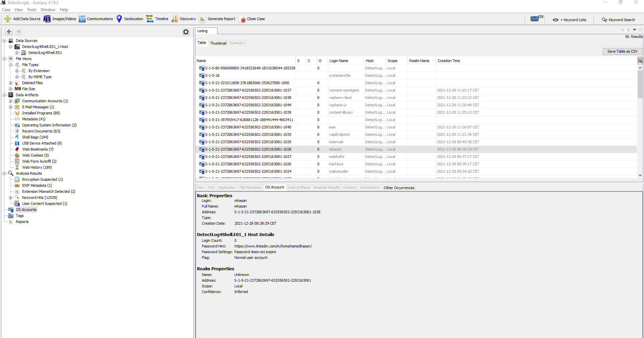This screenshot has height=338, width=644.
Task: Open the Timeline tool icon
Action: pos(150,19)
